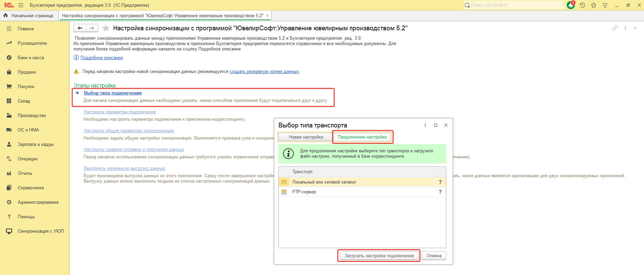Switch to Продолжение настройки in dialog
The width and height of the screenshot is (644, 275).
point(362,137)
